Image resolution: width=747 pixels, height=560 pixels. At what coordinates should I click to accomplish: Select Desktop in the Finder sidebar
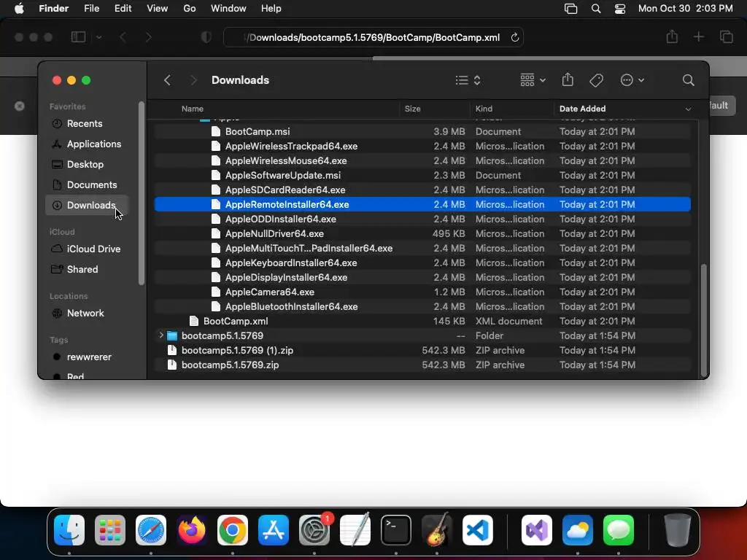click(x=87, y=164)
